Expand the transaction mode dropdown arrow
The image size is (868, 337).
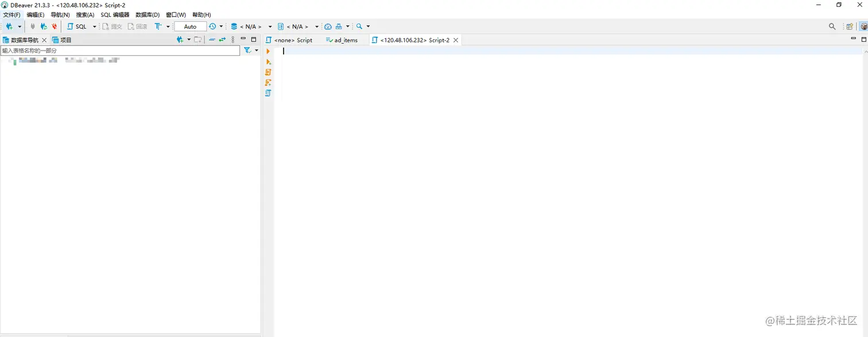pos(168,26)
